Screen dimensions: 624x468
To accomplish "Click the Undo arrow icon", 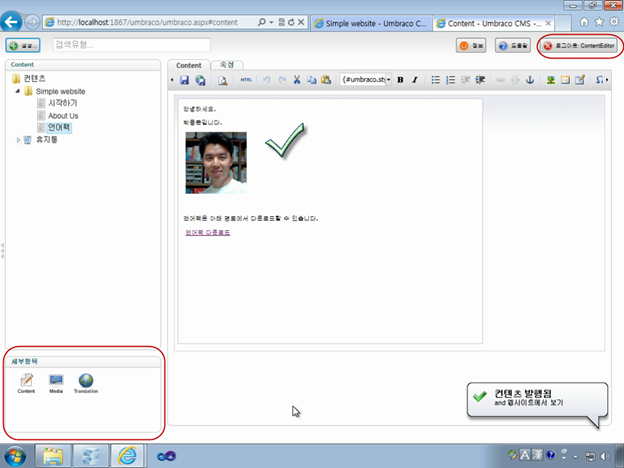I will [266, 80].
